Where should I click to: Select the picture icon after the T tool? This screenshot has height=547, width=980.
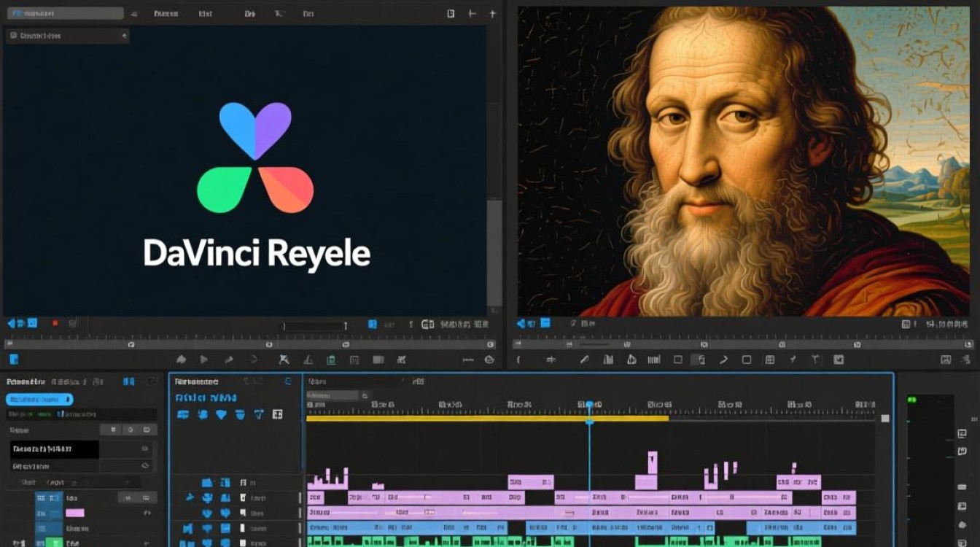pos(839,360)
